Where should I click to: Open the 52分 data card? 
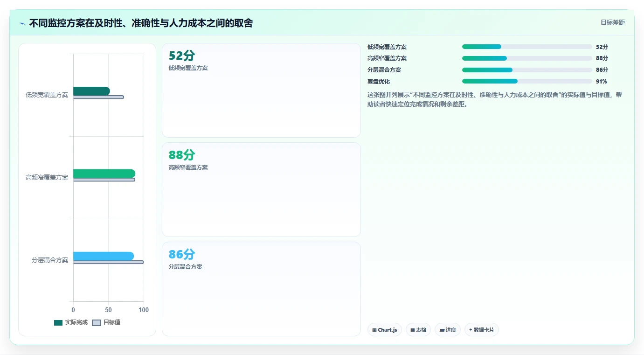tap(261, 90)
